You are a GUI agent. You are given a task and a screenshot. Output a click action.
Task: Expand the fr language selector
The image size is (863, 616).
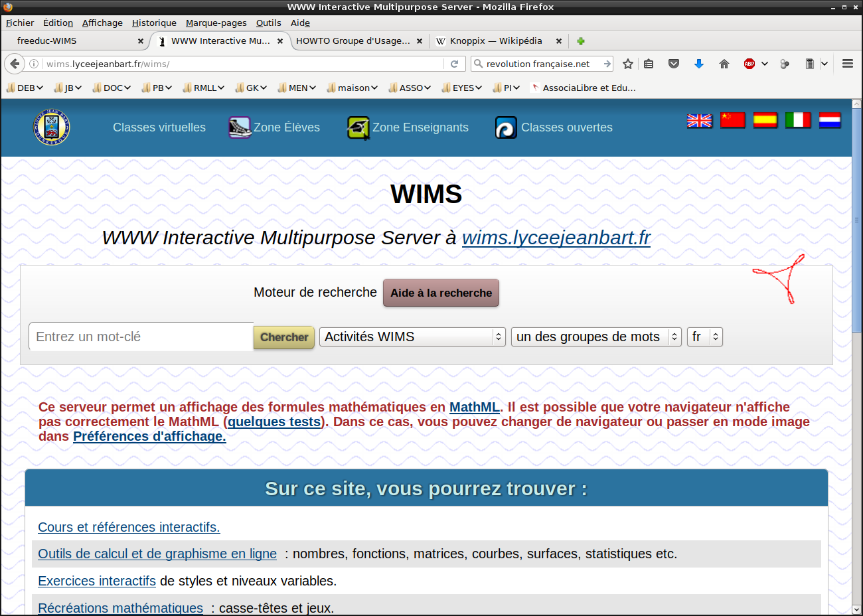tap(704, 337)
